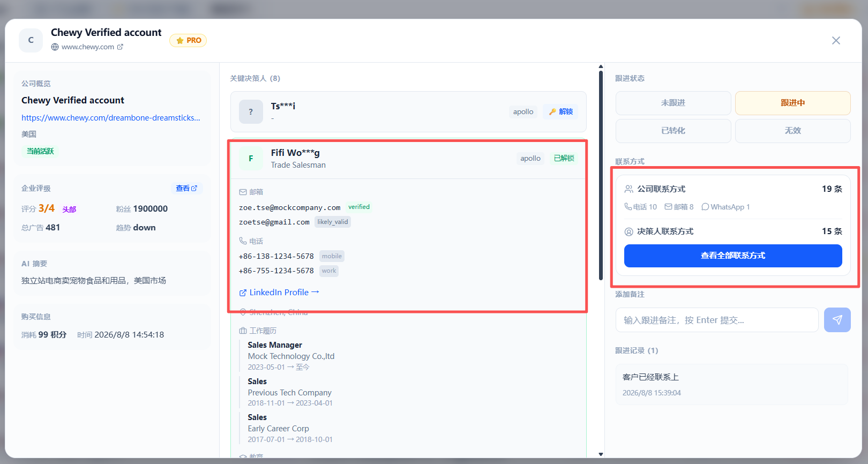Select work number +86-755-1234-5678

point(276,271)
